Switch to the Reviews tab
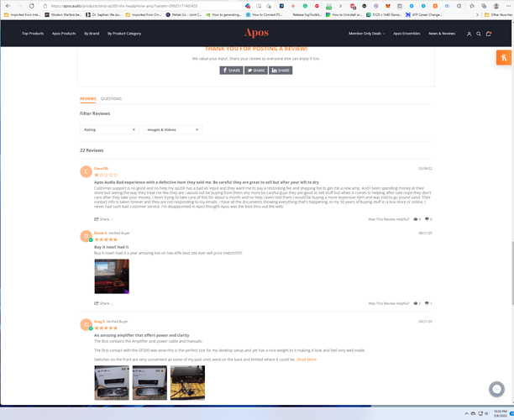The image size is (514, 420). coord(88,98)
